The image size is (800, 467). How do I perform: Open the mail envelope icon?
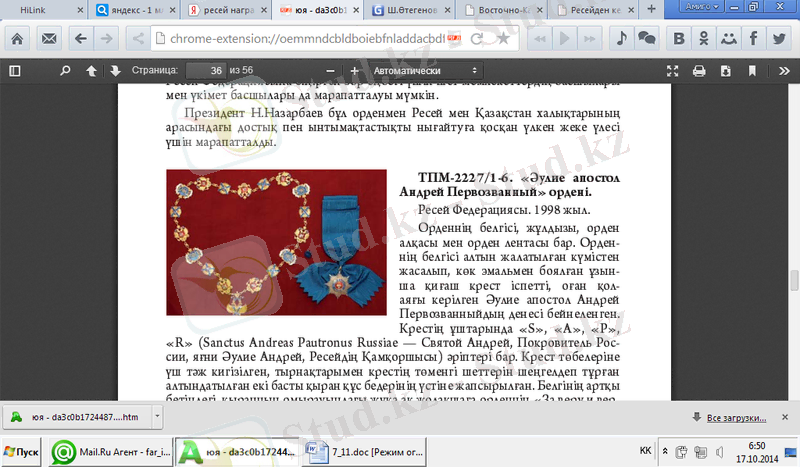(x=49, y=38)
